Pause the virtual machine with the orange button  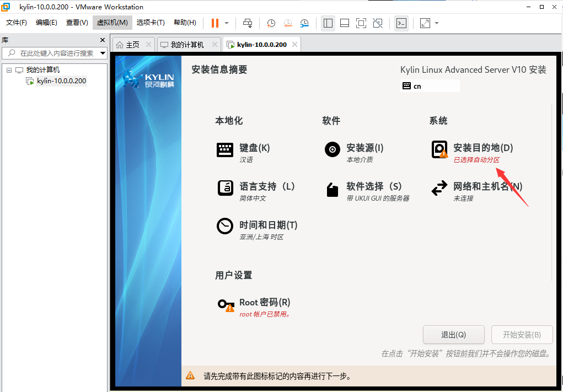coord(215,23)
